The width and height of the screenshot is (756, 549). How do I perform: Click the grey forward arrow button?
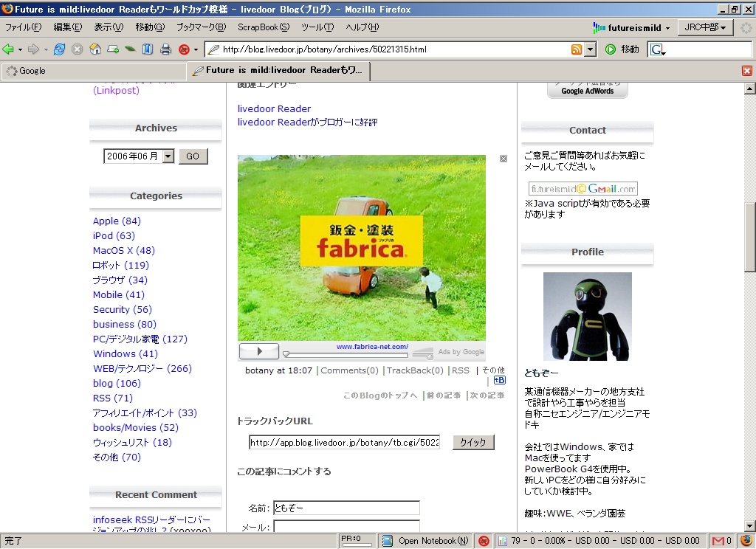(33, 49)
